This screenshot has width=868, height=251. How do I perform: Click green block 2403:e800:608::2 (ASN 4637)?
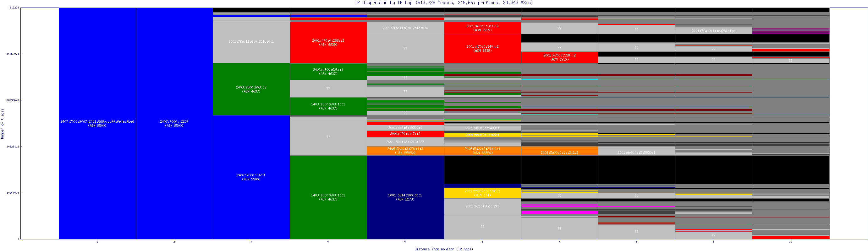pos(251,89)
